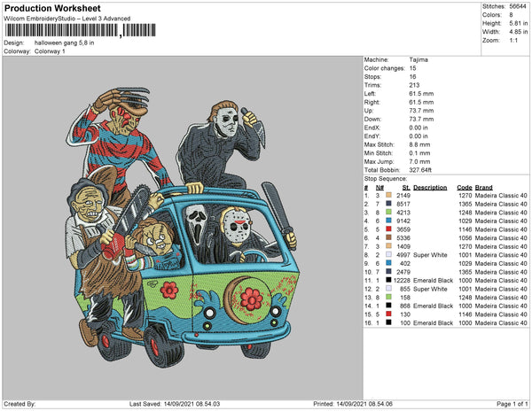Click the black swatch in stop 16 row
This screenshot has height=411, width=532.
click(388, 322)
